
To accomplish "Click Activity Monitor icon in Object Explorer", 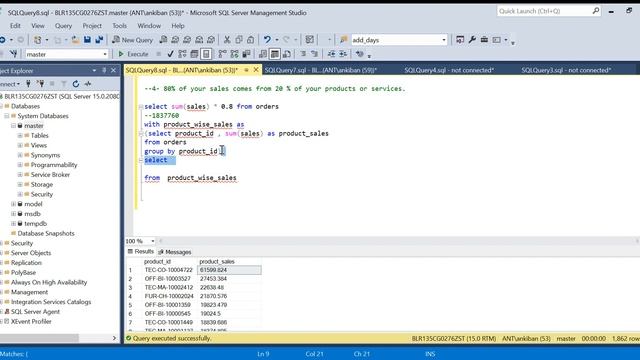I will pos(88,84).
